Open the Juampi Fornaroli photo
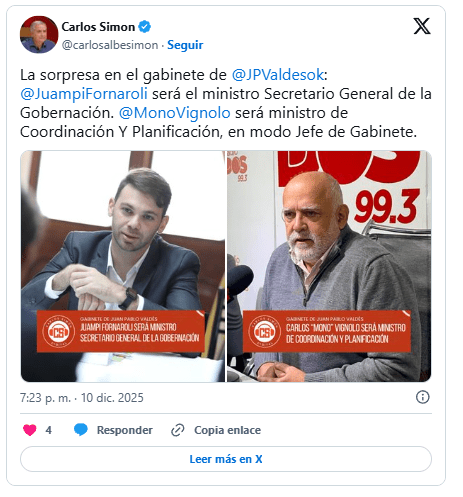The image size is (463, 497). coord(123,266)
